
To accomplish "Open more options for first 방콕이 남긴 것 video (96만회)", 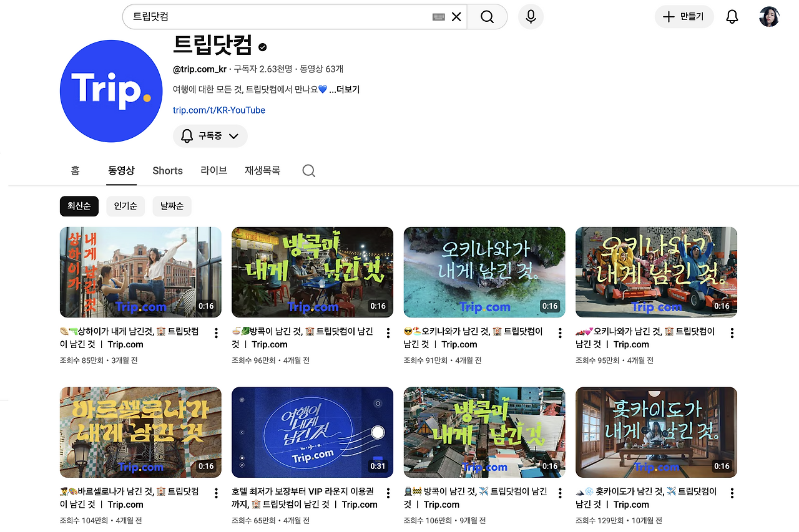I will click(388, 333).
